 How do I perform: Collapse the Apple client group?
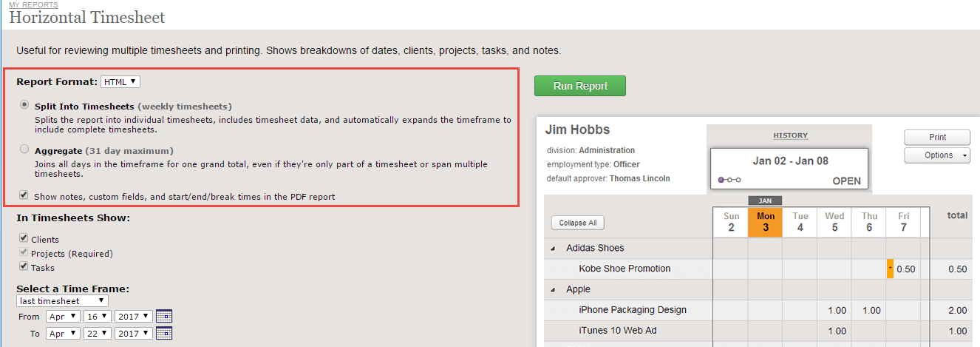(553, 290)
